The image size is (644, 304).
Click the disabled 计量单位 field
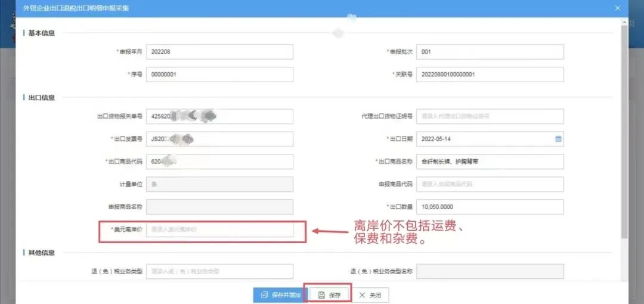(x=219, y=184)
